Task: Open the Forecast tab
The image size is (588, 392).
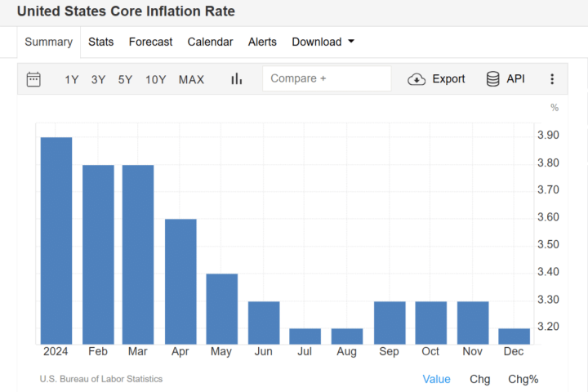Action: click(x=150, y=42)
